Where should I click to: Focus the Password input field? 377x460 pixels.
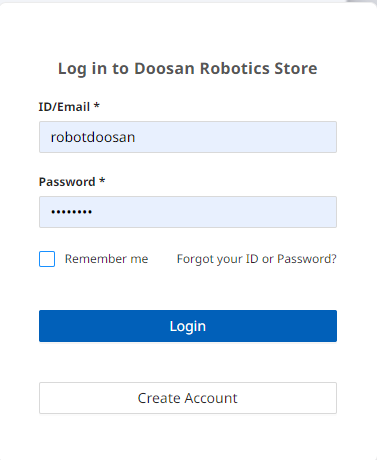coord(188,212)
